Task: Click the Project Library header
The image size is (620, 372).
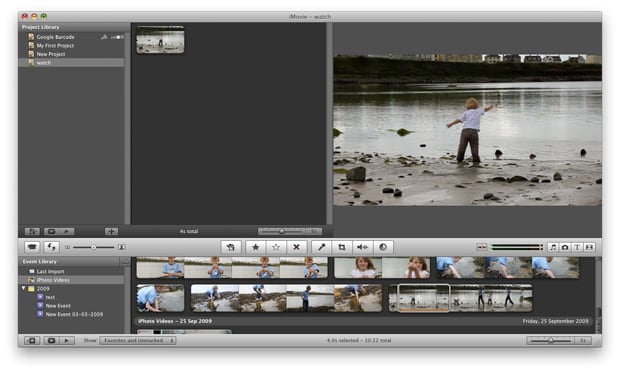Action: 74,27
